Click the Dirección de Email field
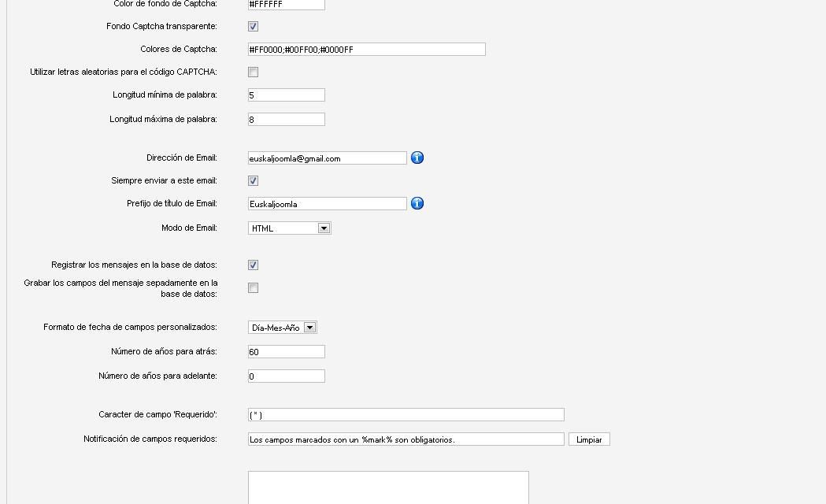Image resolution: width=826 pixels, height=504 pixels. (x=327, y=158)
